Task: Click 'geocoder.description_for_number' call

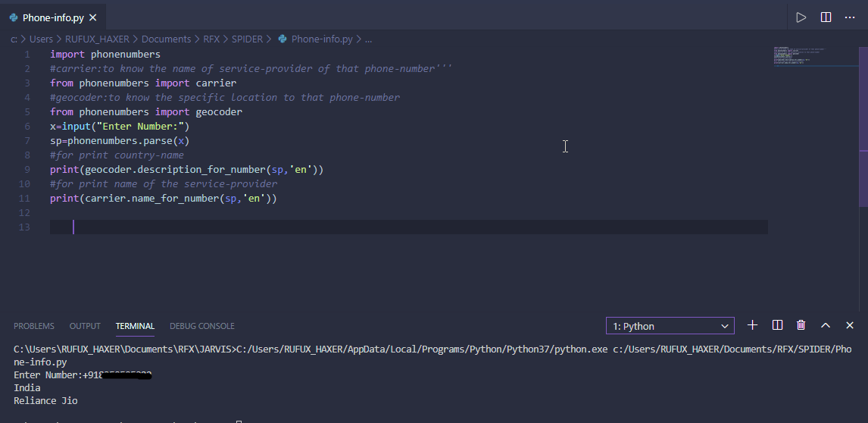Action: (176, 170)
